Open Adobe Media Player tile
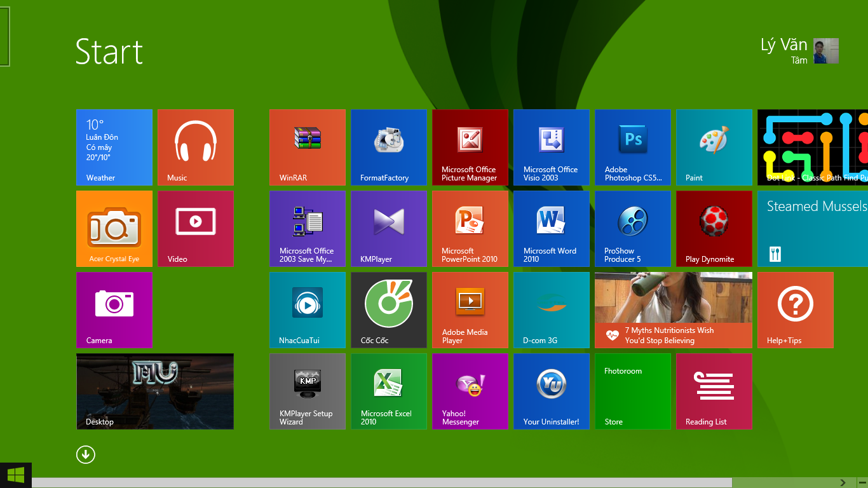Image resolution: width=868 pixels, height=488 pixels. point(470,310)
